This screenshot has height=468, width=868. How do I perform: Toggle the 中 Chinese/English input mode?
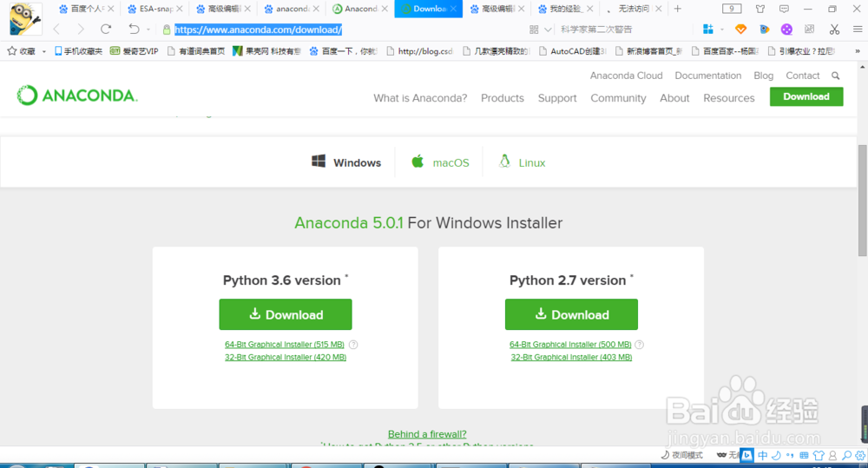pos(763,455)
